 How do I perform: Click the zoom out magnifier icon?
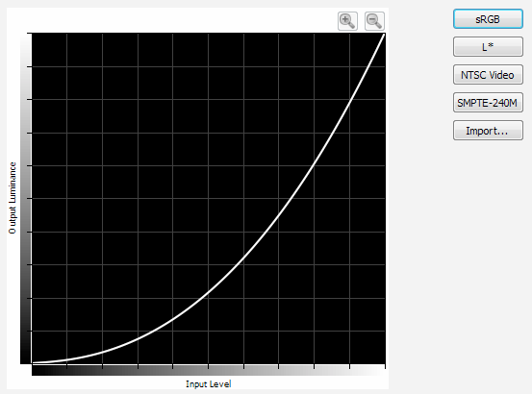tap(374, 21)
